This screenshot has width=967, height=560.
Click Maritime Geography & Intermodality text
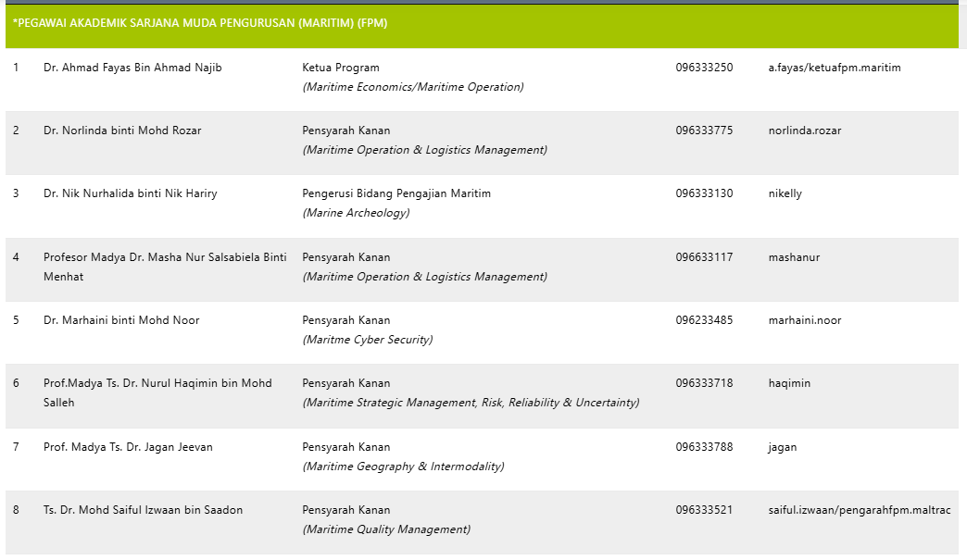(403, 467)
